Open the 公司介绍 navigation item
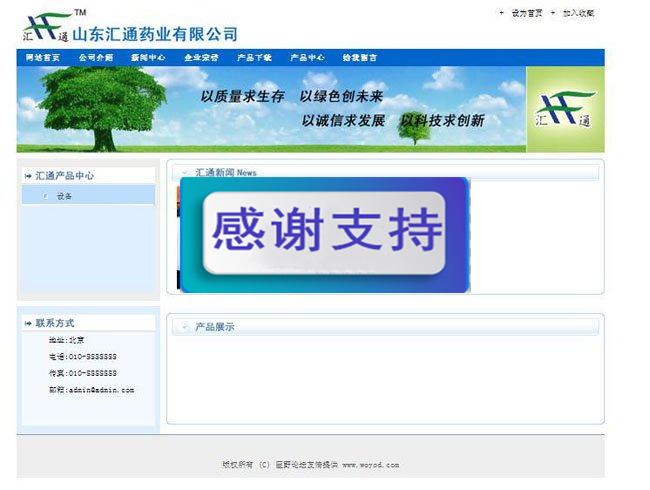 click(x=96, y=58)
